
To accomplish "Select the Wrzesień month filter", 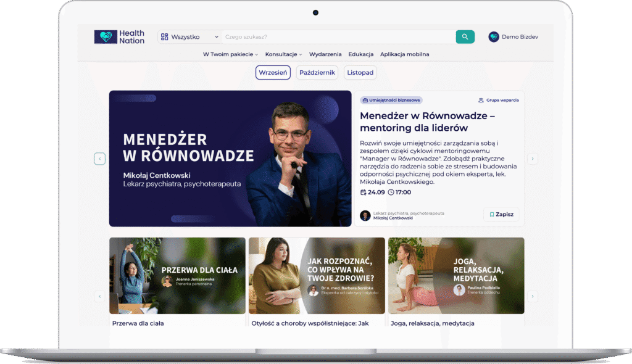I will tap(273, 73).
